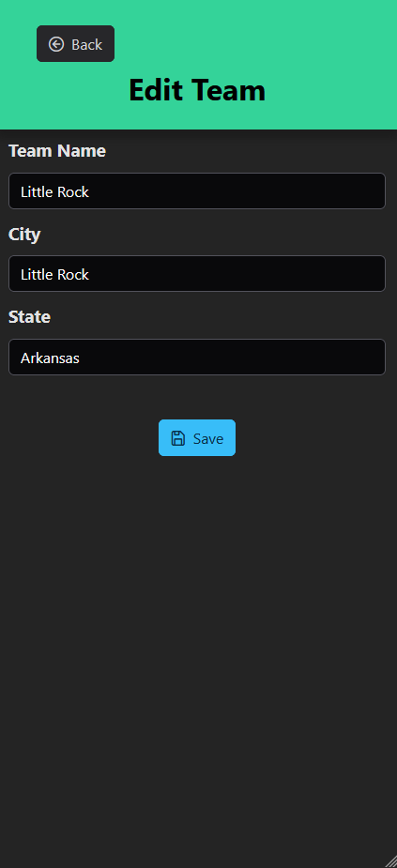Image resolution: width=397 pixels, height=868 pixels.
Task: Click the word Save beside disk icon
Action: [208, 438]
